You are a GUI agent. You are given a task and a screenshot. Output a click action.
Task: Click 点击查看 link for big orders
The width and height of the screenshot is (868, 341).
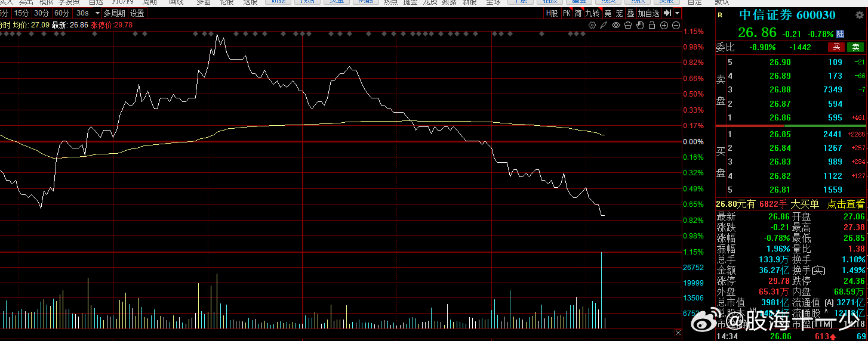pos(845,204)
